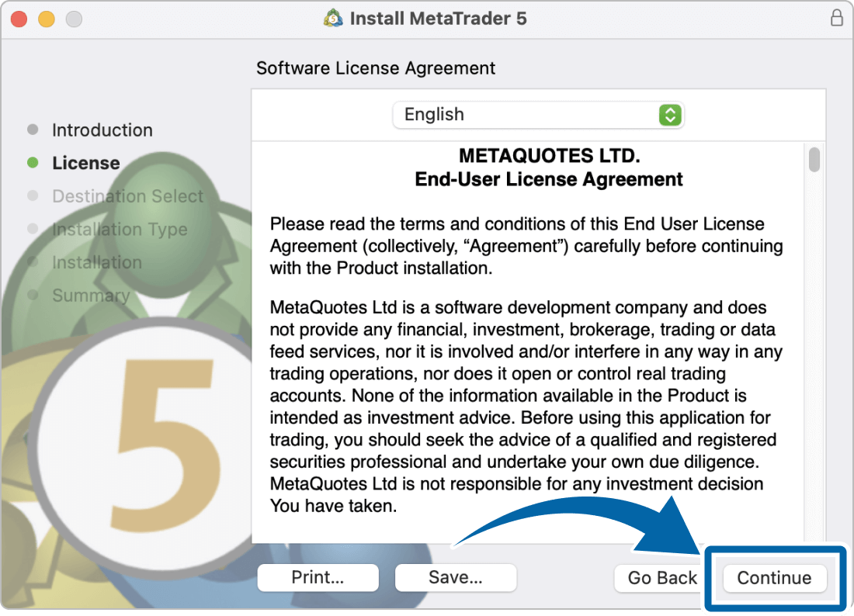Go Back to the previous step
This screenshot has width=854, height=616.
pos(661,577)
